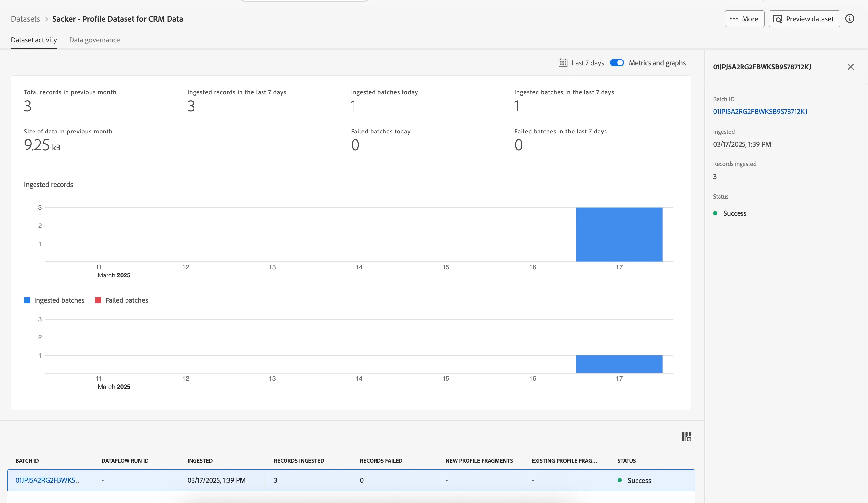Screen dimensions: 868x503
Task: Toggle the Metrics and graphs switch
Action: (x=617, y=63)
